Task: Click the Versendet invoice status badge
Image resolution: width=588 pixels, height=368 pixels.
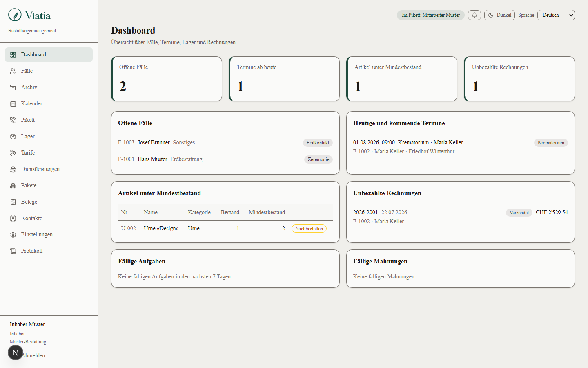Action: pos(519,213)
